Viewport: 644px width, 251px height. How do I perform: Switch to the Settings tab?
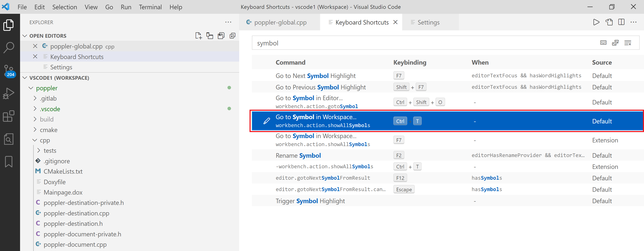(x=428, y=22)
